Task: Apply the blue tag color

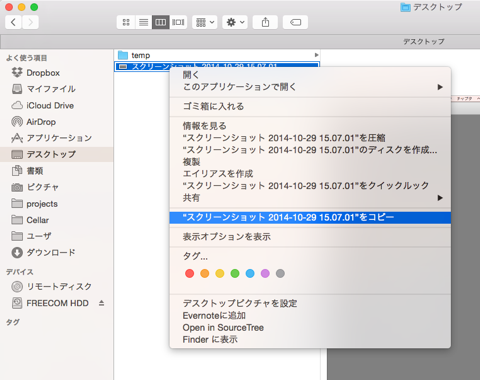Action: [250, 274]
